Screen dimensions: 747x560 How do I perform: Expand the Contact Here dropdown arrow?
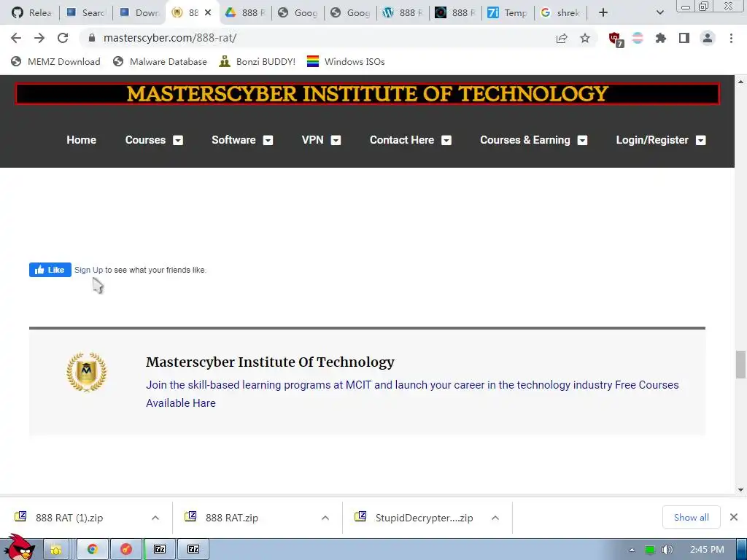pos(446,141)
